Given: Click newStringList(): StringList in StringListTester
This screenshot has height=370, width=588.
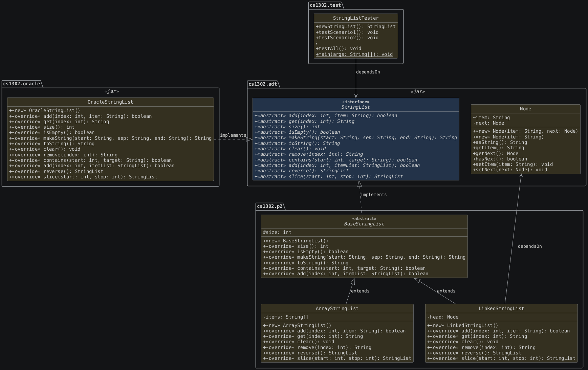Looking at the screenshot, I should coord(356,26).
